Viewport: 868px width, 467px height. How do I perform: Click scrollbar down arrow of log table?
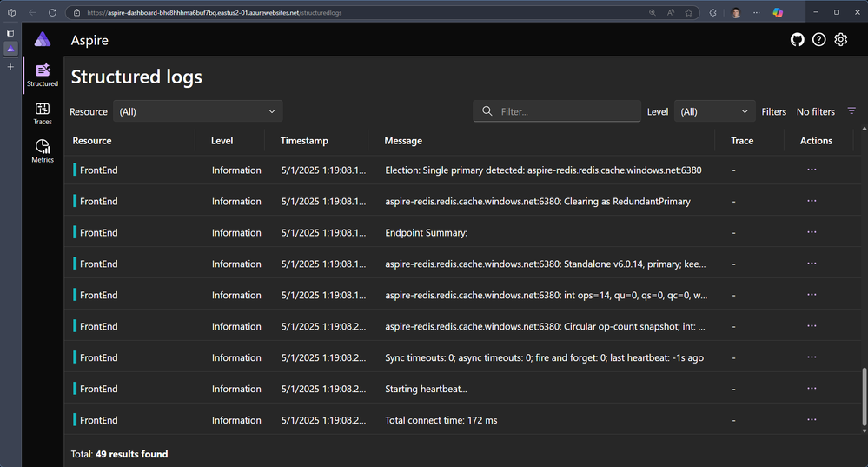pos(865,430)
